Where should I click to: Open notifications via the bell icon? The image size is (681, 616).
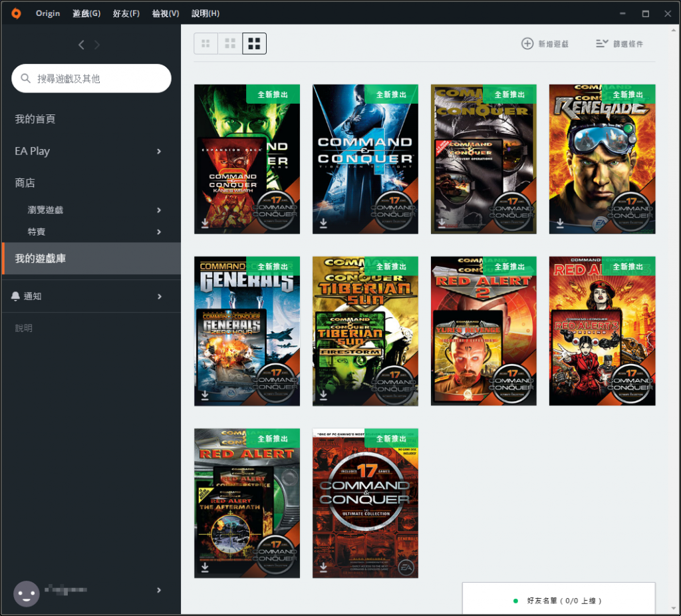pos(16,296)
